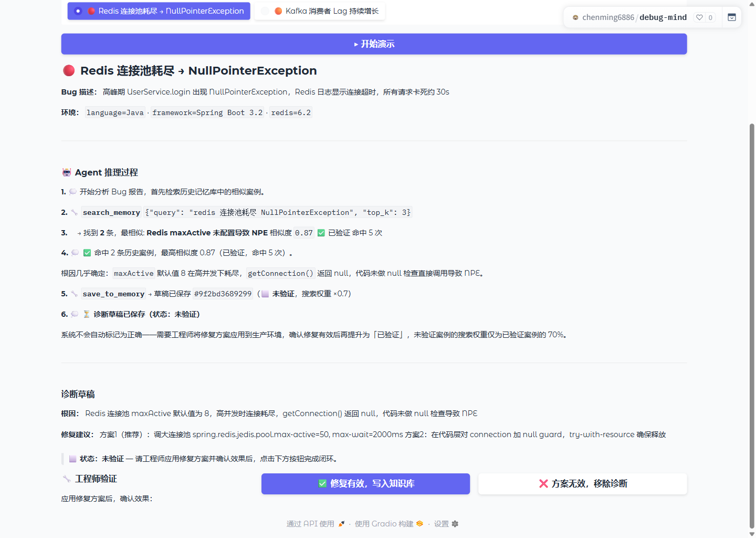Open 使用 Gradio 构建 link

388,524
